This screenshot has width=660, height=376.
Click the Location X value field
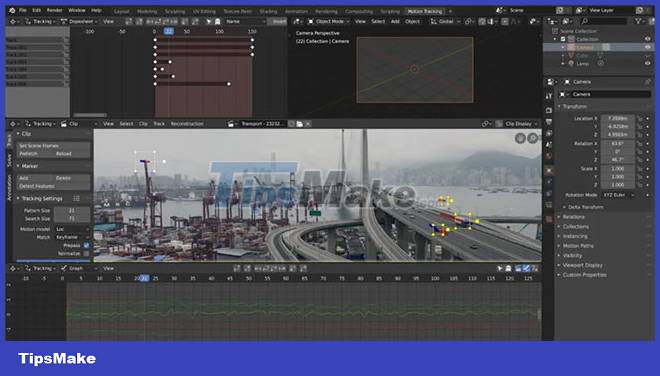pos(617,118)
